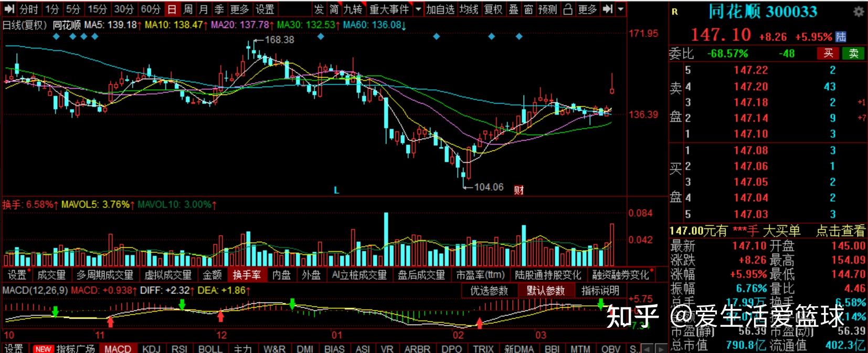Image resolution: width=868 pixels, height=353 pixels.
Task: Select the 换手率 turnover tab
Action: [247, 275]
